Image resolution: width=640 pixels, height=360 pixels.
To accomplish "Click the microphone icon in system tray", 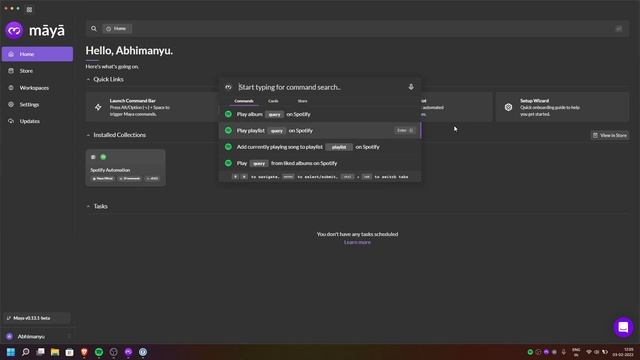I will click(x=564, y=352).
